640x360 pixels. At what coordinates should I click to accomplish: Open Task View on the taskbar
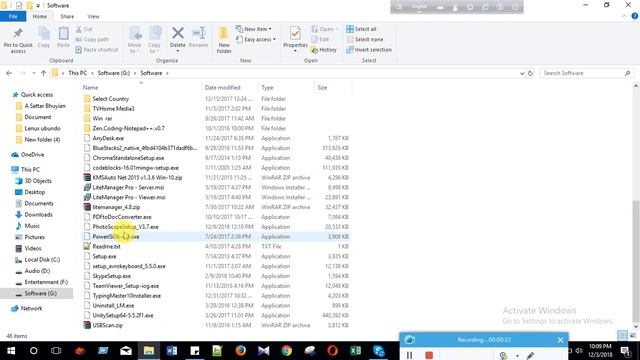pos(56,351)
